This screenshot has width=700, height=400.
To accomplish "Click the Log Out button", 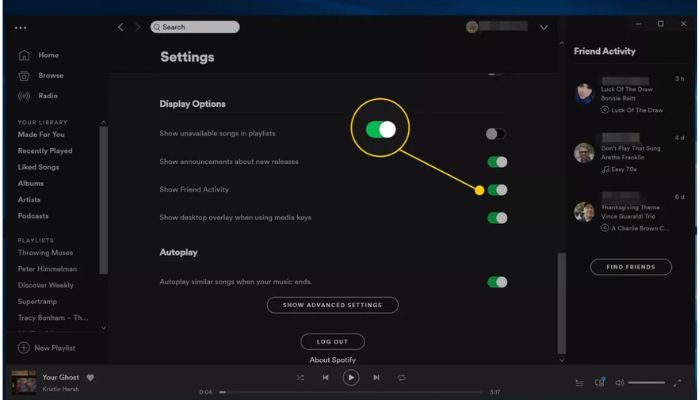I will click(333, 342).
